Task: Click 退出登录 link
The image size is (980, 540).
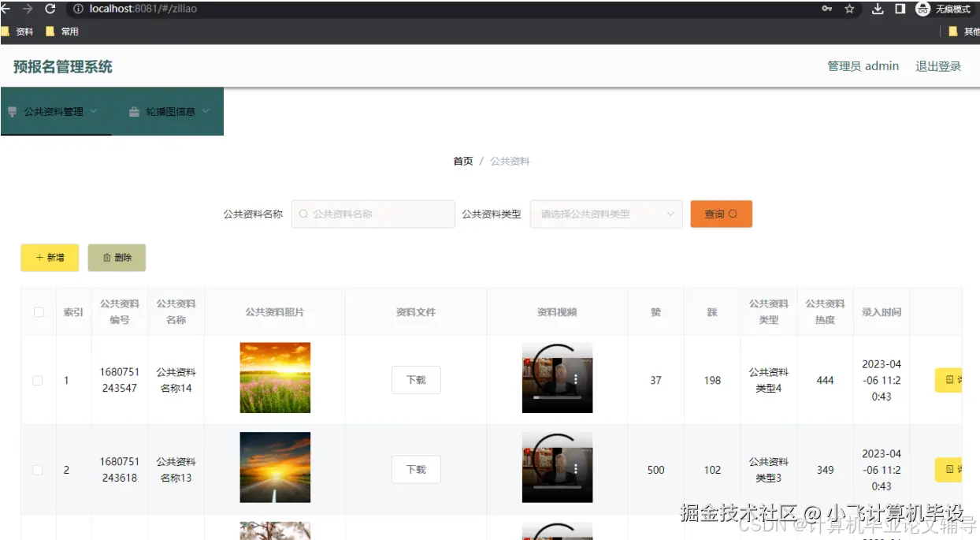Action: coord(938,66)
